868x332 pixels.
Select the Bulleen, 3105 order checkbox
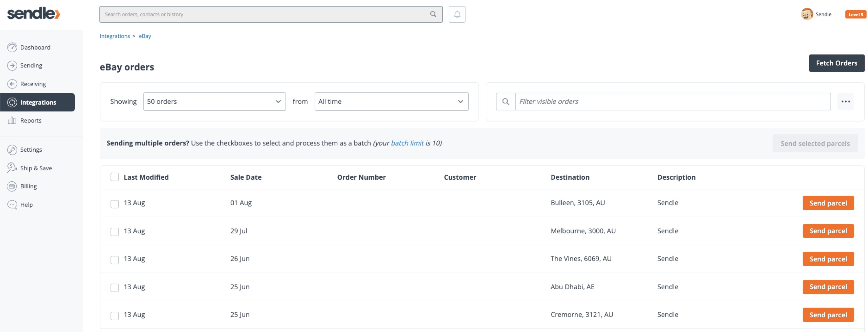coord(115,204)
